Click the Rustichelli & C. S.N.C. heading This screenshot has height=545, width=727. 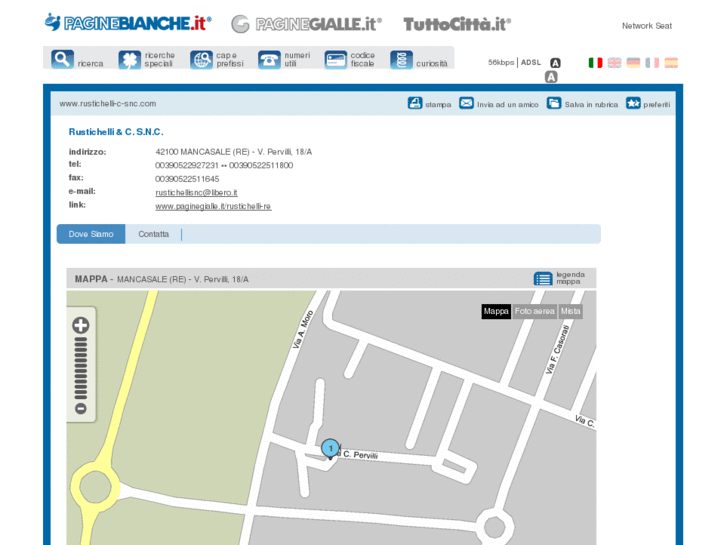[x=116, y=132]
